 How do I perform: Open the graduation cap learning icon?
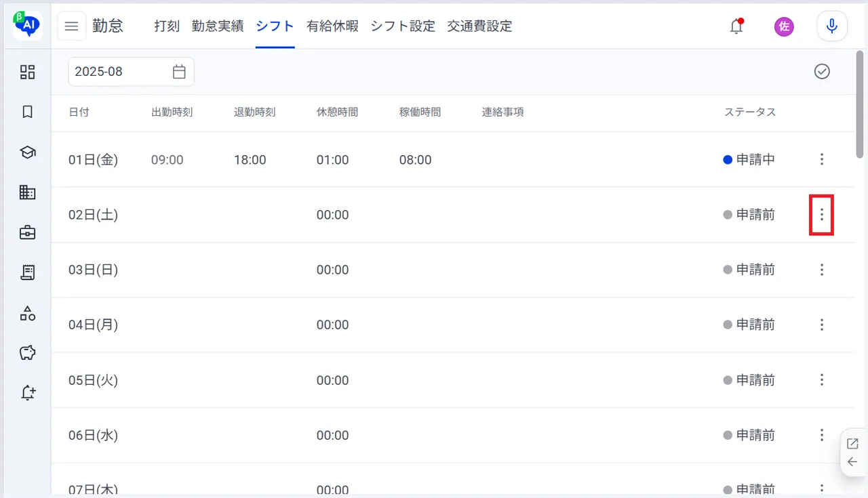(27, 152)
